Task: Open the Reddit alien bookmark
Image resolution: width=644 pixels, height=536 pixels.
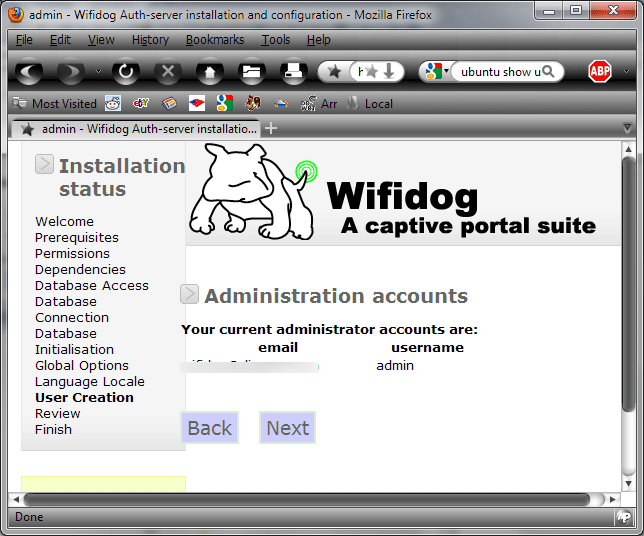Action: [113, 103]
